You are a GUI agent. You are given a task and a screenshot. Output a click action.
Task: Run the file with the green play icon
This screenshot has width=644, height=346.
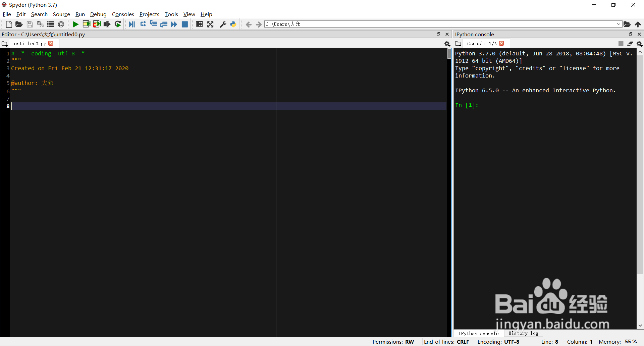coord(75,24)
